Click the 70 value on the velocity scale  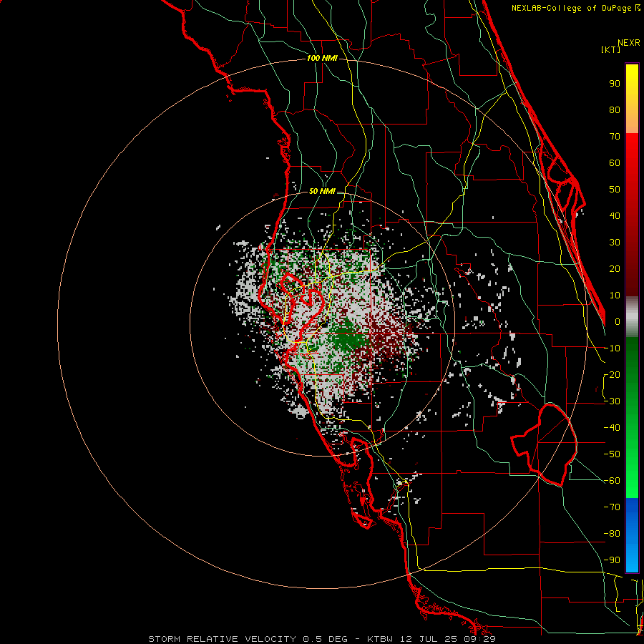[x=615, y=137]
